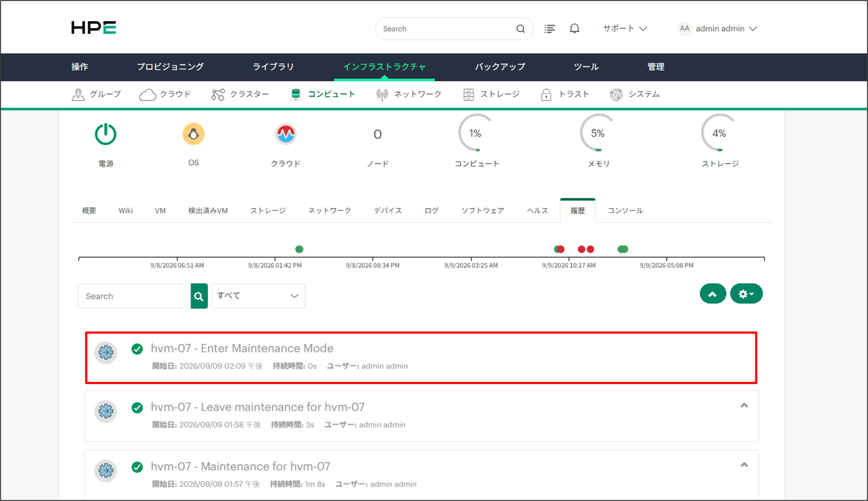Switch to the コンソール tab
This screenshot has height=501, width=868.
tap(625, 211)
